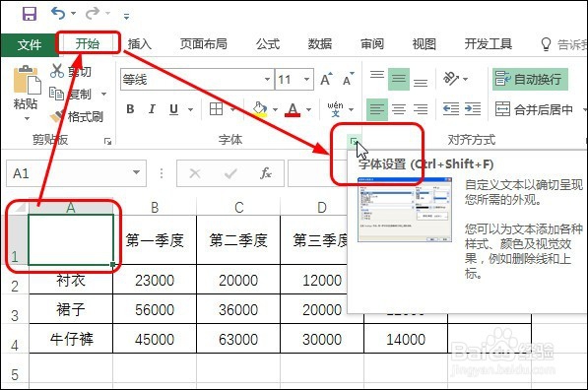The width and height of the screenshot is (588, 390).
Task: Open the Name Box dropdown arrow
Action: (136, 172)
